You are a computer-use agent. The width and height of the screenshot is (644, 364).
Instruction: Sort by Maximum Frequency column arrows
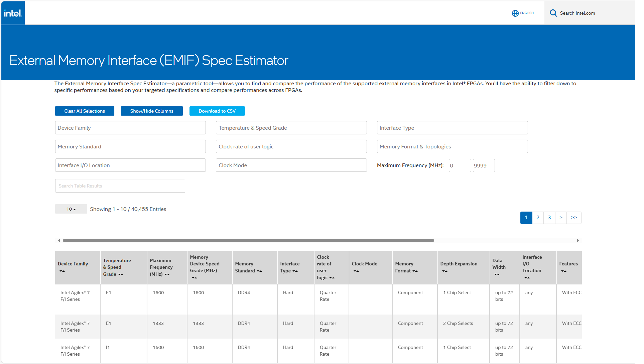(x=167, y=274)
